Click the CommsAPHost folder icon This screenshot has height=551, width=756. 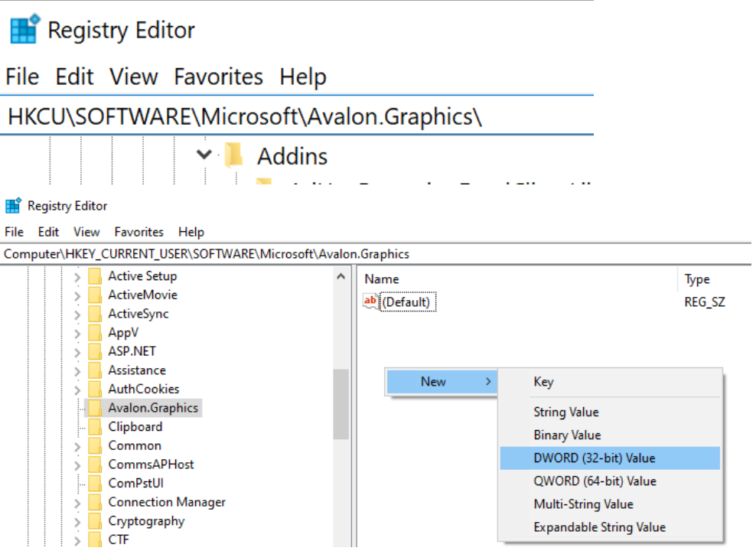[95, 465]
